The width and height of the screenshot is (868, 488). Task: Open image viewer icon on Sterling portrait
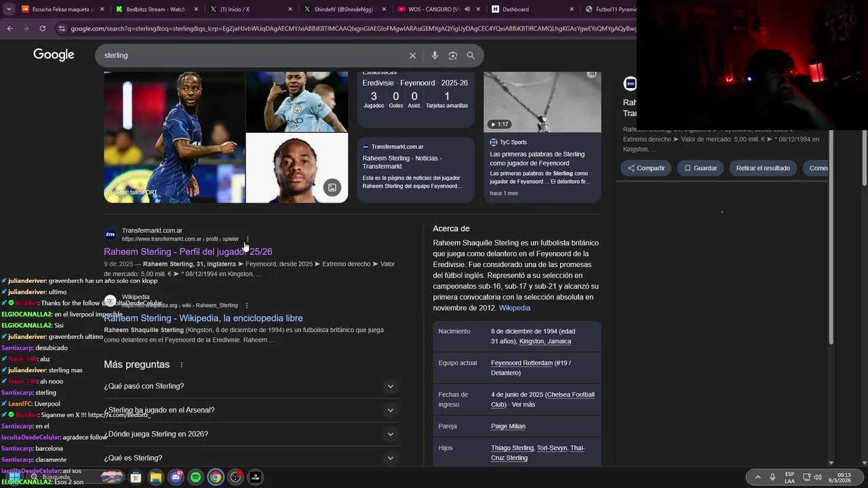[x=332, y=188]
